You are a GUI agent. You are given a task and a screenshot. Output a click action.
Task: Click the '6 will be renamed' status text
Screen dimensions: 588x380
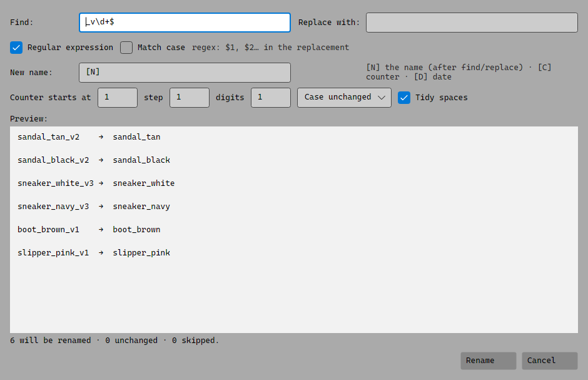50,341
